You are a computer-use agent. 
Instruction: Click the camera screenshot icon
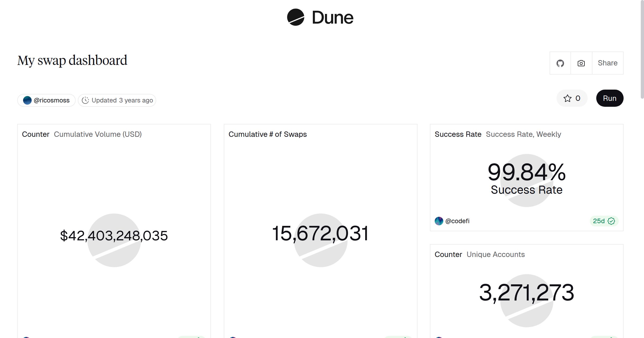click(x=581, y=63)
